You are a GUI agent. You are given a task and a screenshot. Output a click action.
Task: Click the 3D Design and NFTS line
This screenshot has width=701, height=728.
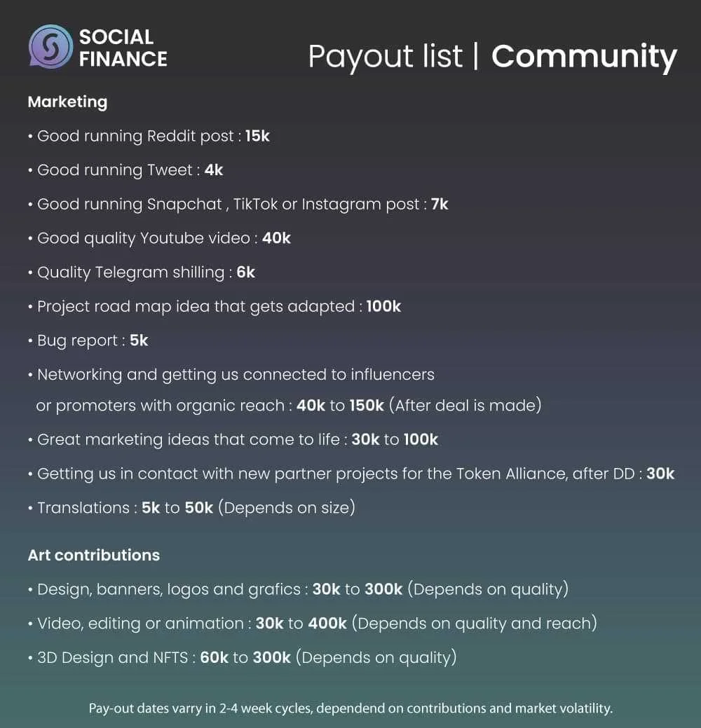pos(243,658)
